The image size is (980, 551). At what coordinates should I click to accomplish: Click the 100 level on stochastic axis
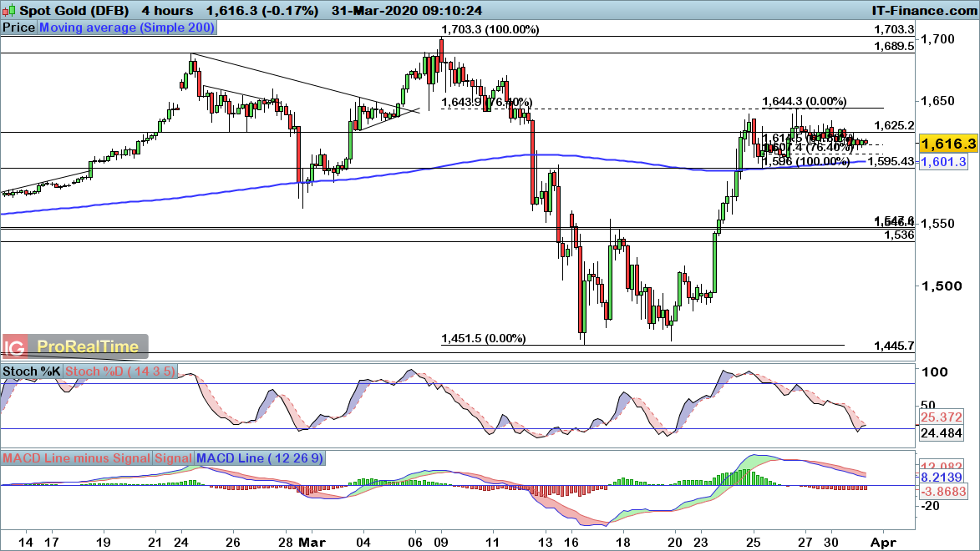click(x=935, y=372)
